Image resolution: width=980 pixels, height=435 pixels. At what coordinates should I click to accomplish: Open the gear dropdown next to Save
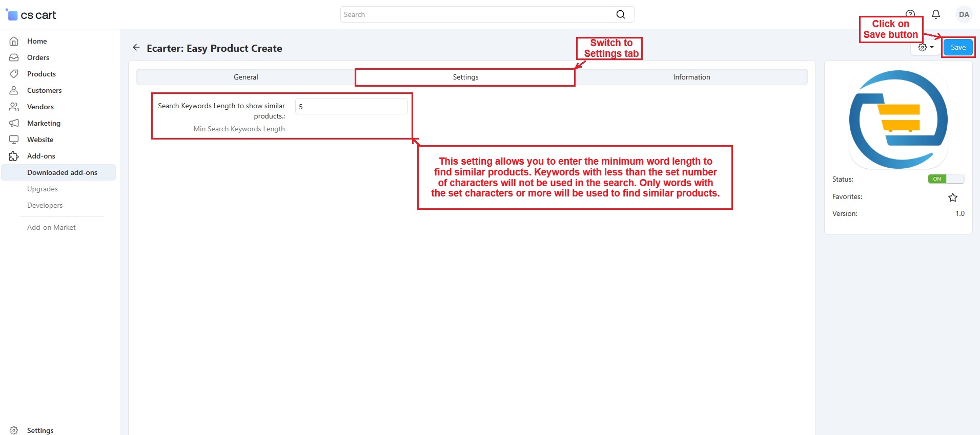926,48
